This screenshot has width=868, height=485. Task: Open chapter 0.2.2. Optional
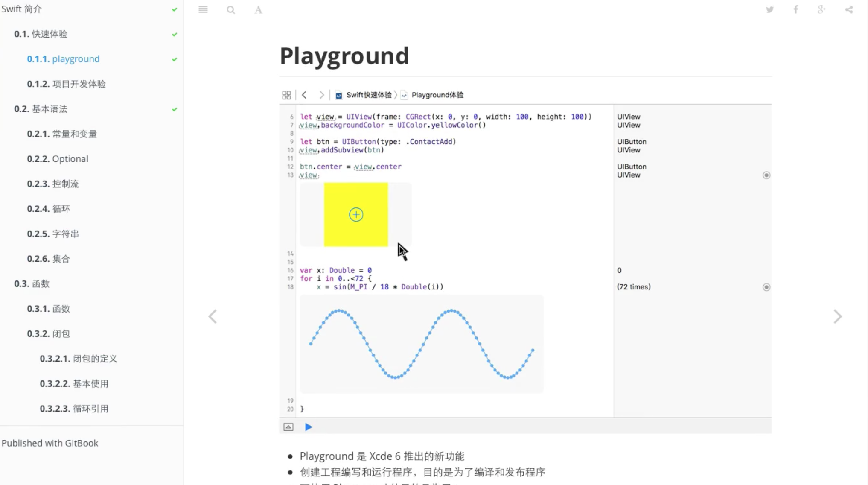[58, 159]
